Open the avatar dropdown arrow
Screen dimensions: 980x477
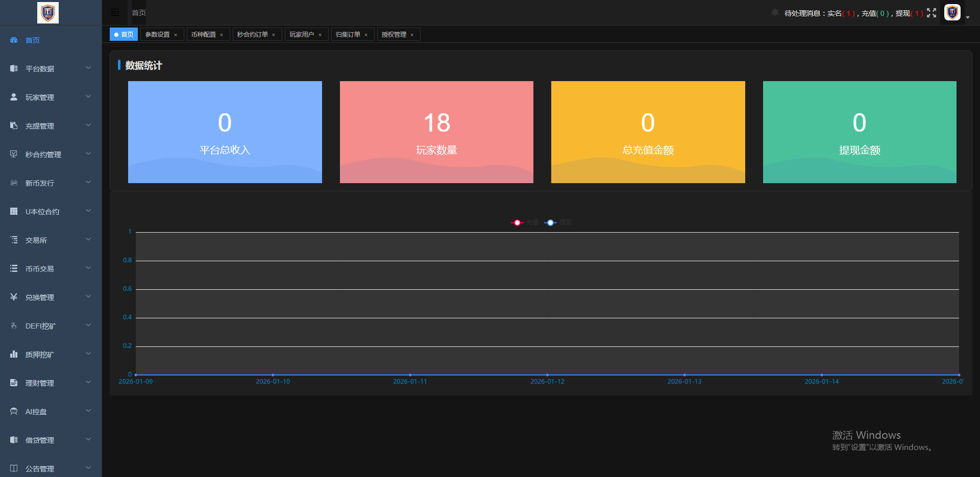968,17
